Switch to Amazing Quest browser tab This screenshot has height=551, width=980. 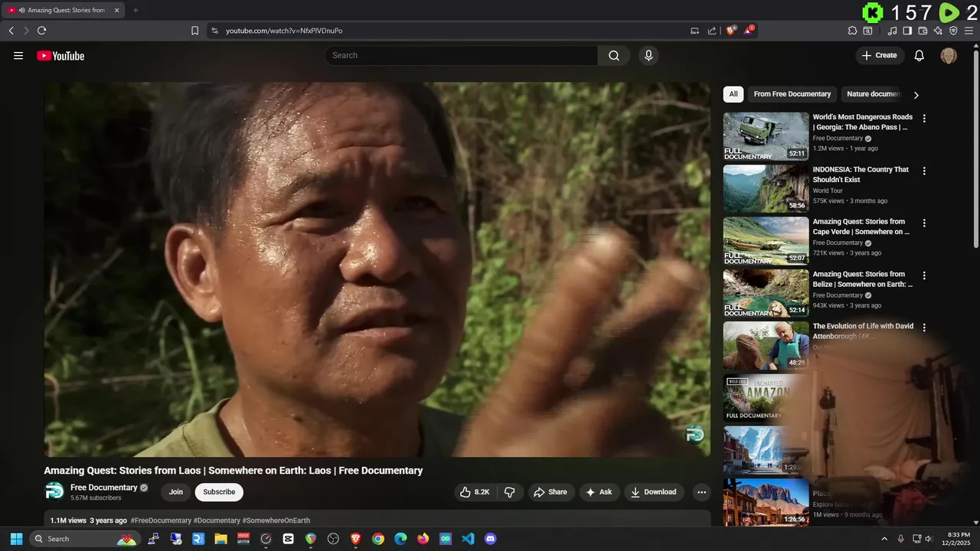point(63,10)
